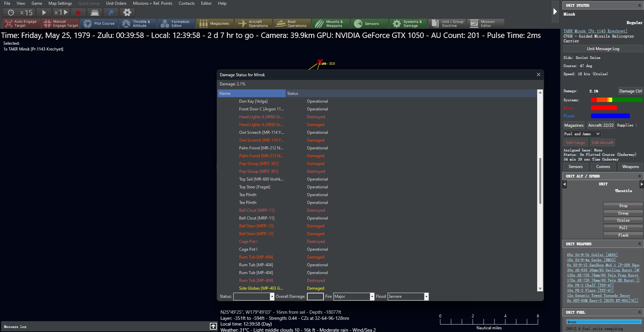Click the Overall Damage input field
The width and height of the screenshot is (644, 332).
point(315,296)
